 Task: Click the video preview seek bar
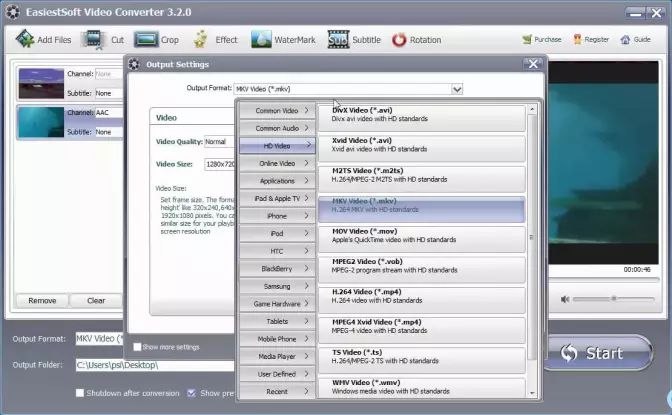pos(603,280)
